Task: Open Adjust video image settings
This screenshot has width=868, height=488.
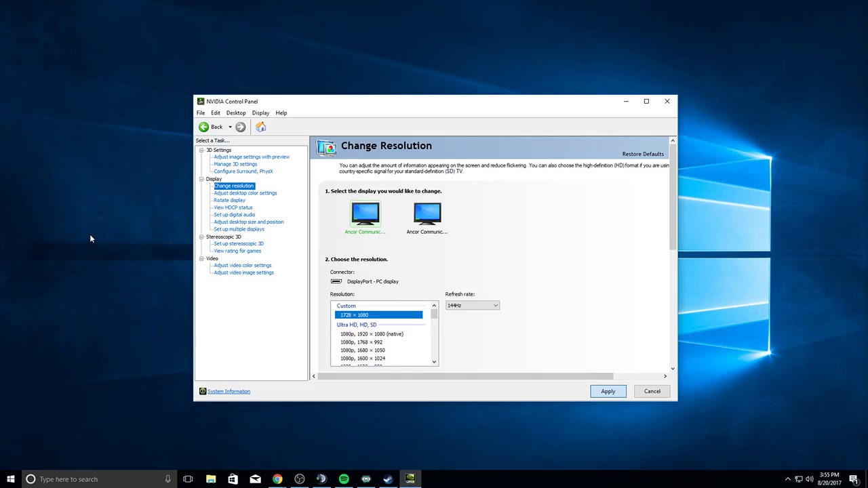Action: click(x=244, y=272)
